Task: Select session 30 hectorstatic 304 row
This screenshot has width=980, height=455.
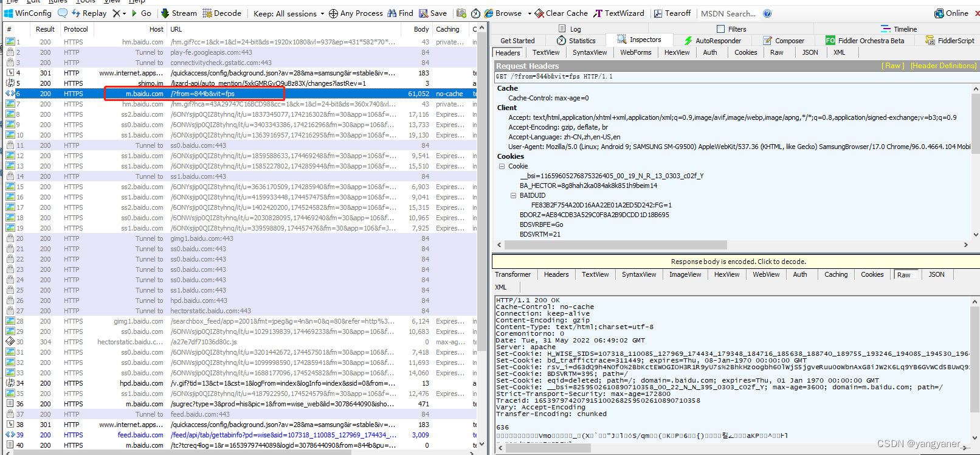Action: click(x=241, y=342)
